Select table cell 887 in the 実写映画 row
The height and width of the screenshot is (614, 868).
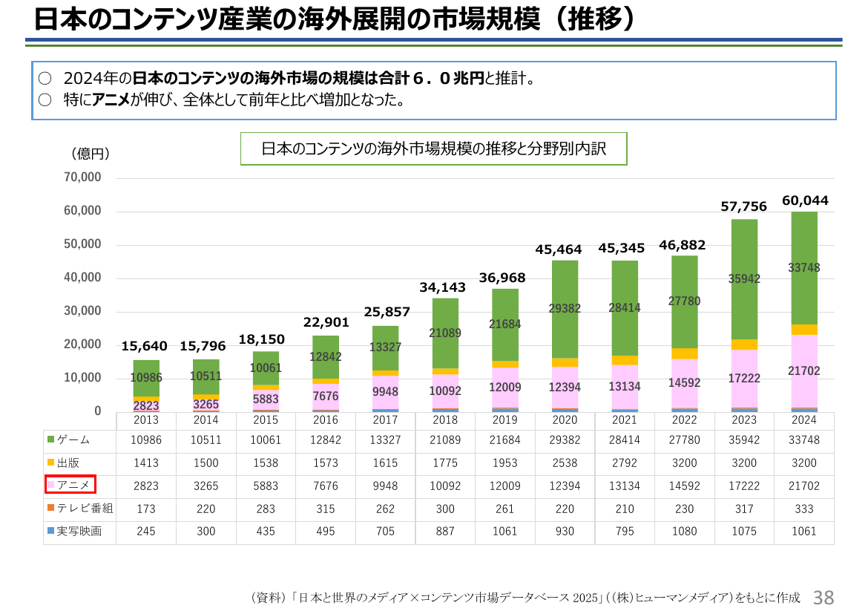pos(445,531)
